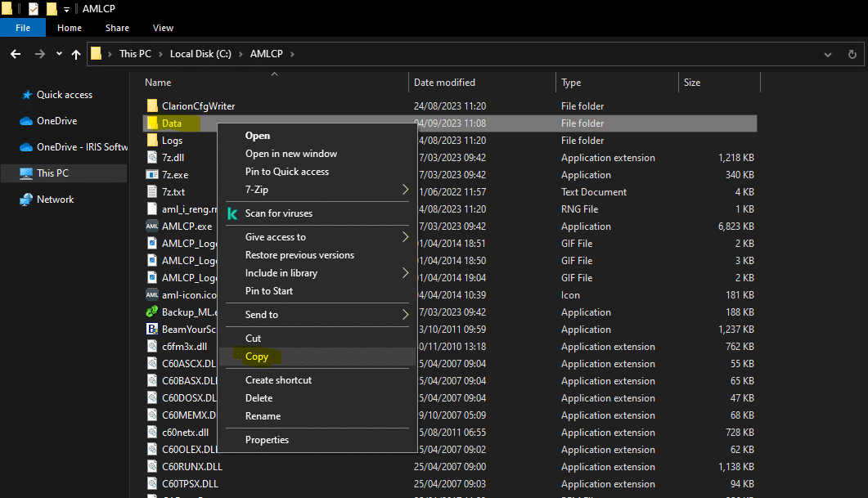Click the AMLCP.exe application icon
The image size is (868, 498).
(x=152, y=226)
